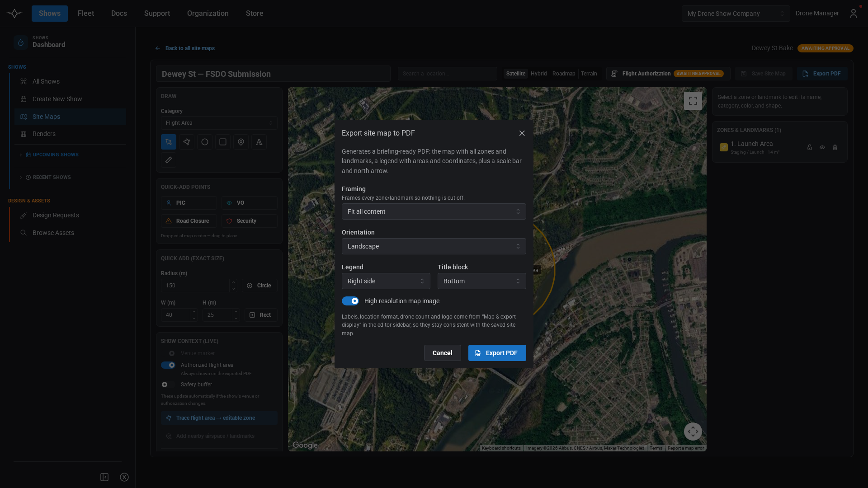Open the Framing dropdown
The image size is (868, 488).
[x=434, y=211]
